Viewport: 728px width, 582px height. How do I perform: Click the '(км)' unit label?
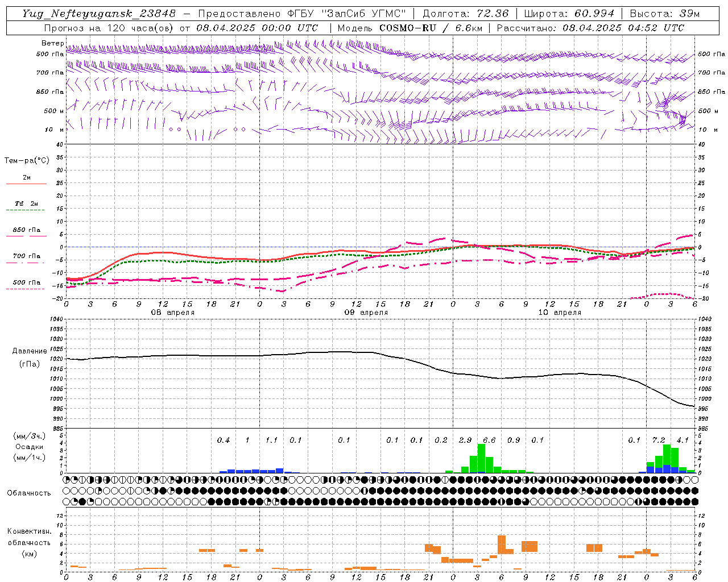30,554
